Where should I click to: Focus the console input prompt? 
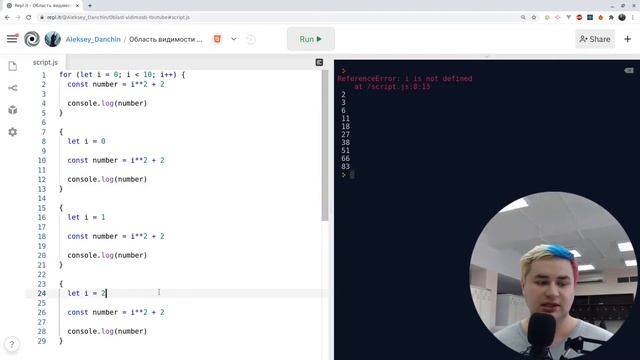(351, 175)
